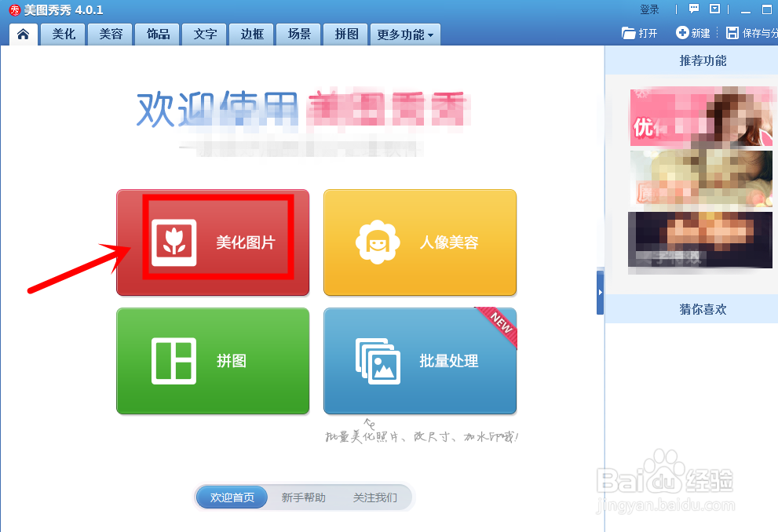
Task: Expand the 更多功能 dropdown
Action: (405, 35)
